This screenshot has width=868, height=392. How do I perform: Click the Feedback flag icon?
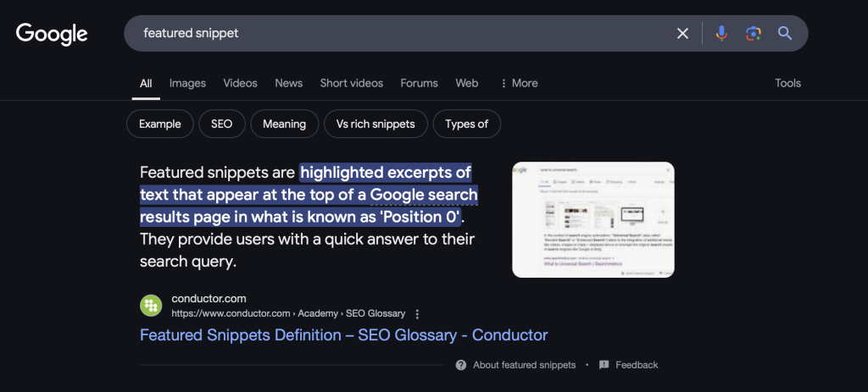click(x=604, y=365)
